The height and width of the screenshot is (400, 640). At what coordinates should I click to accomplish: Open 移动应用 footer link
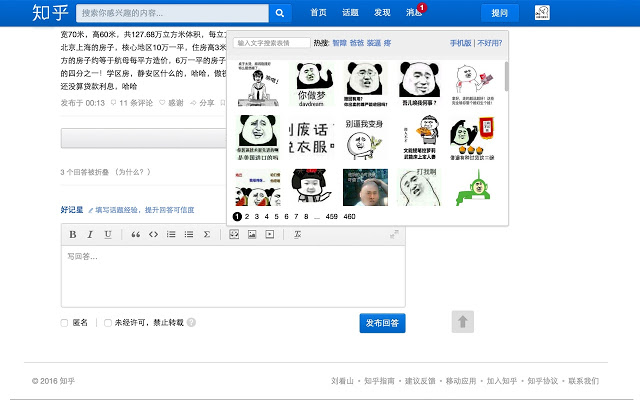[x=461, y=381]
